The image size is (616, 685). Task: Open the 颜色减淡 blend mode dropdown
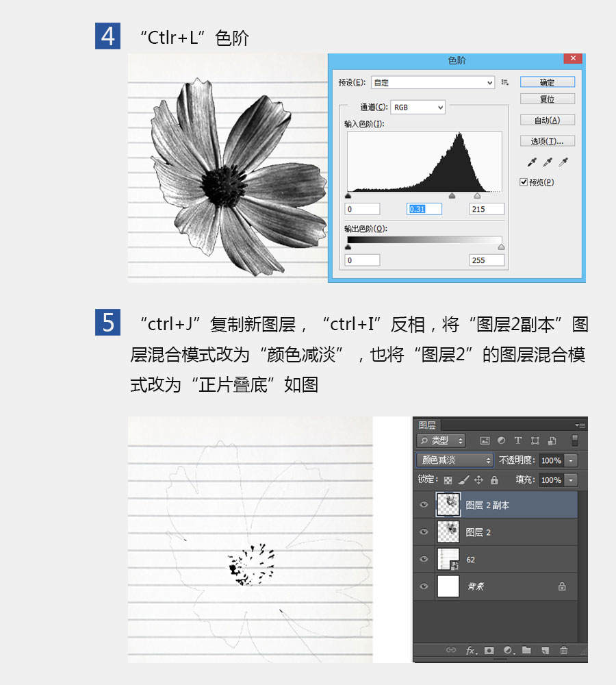click(x=454, y=460)
